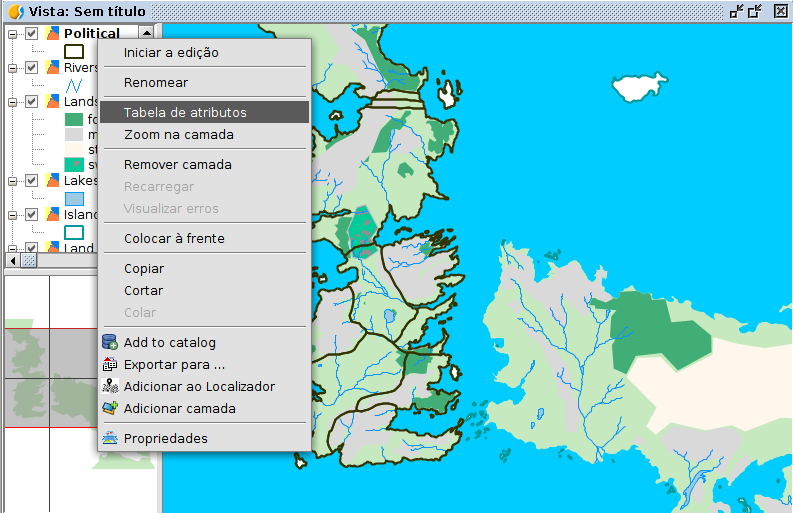This screenshot has width=793, height=513.
Task: Choose Zoom na camada
Action: pyautogui.click(x=179, y=134)
